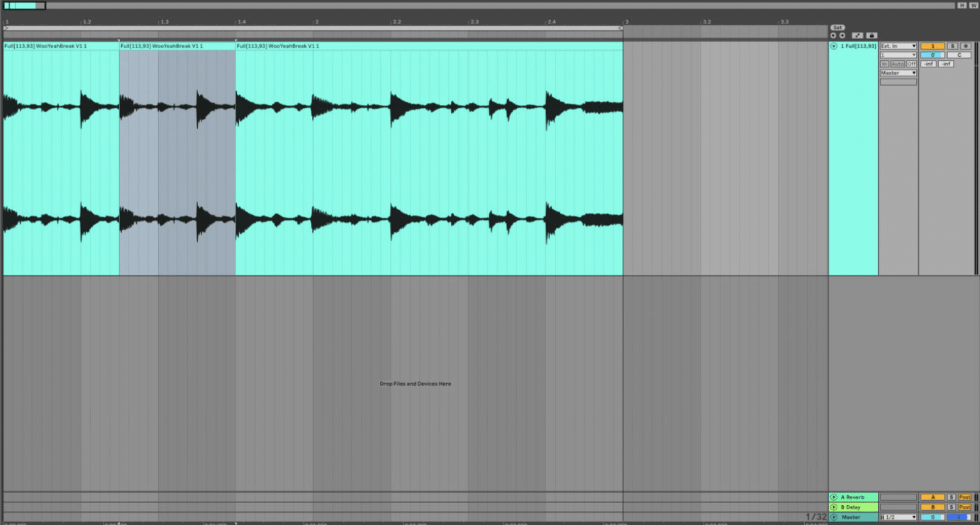Click the loop start bracket handle
The image size is (980, 525).
[6, 28]
